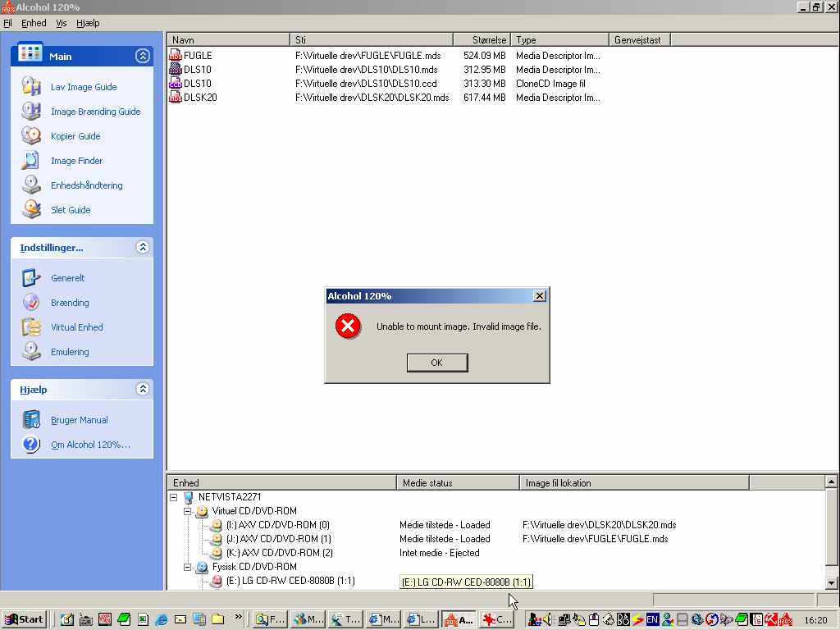Collapse the Hjælp panel section
The height and width of the screenshot is (630, 840).
point(143,389)
